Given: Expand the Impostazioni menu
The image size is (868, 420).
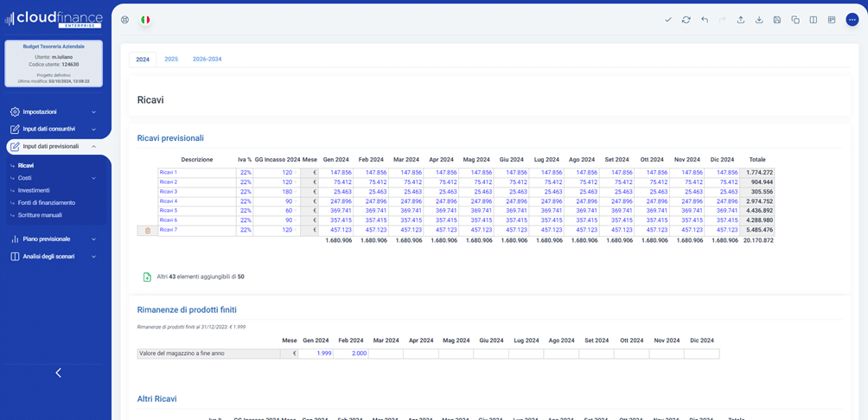Looking at the screenshot, I should click(x=54, y=111).
